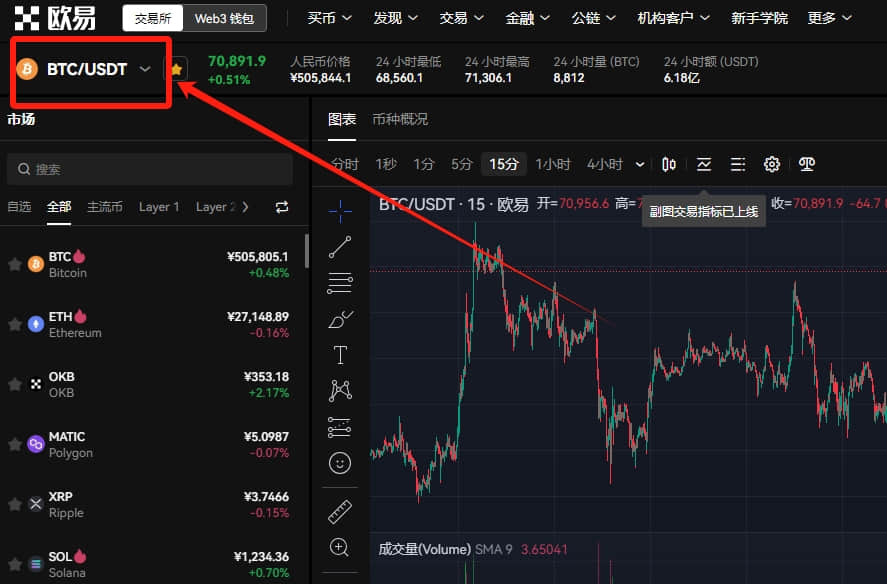Viewport: 887px width, 584px height.
Task: Select the 主流币 market tab
Action: click(x=105, y=207)
